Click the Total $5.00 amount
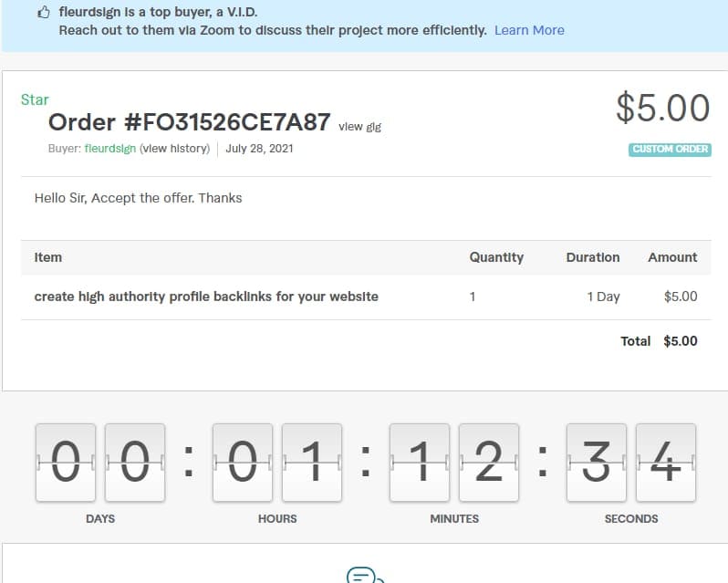728x583 pixels. click(680, 341)
